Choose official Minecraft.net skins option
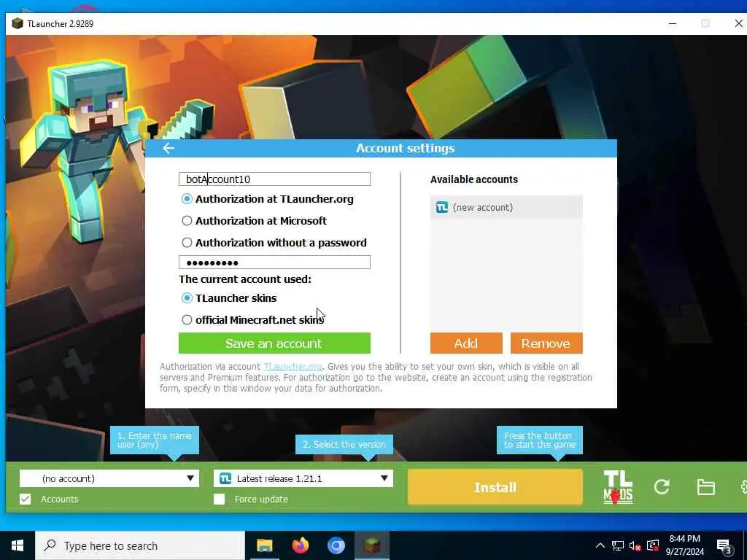The height and width of the screenshot is (560, 747). tap(252, 320)
